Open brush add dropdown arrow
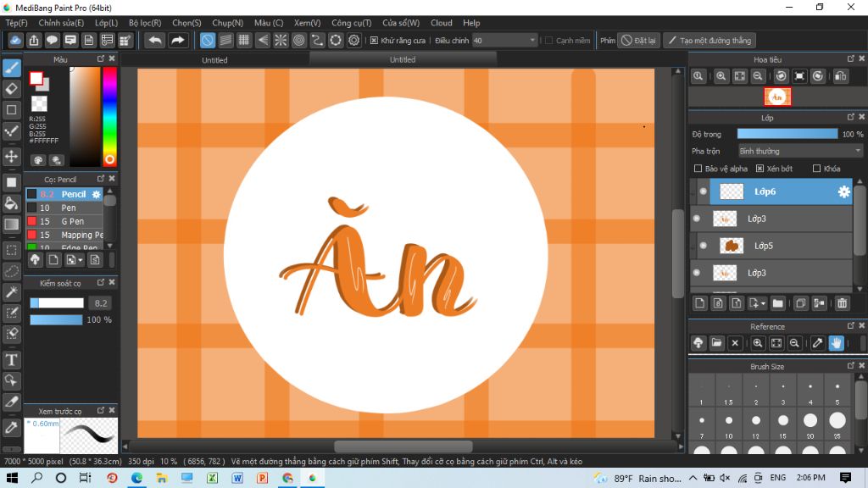 click(81, 260)
